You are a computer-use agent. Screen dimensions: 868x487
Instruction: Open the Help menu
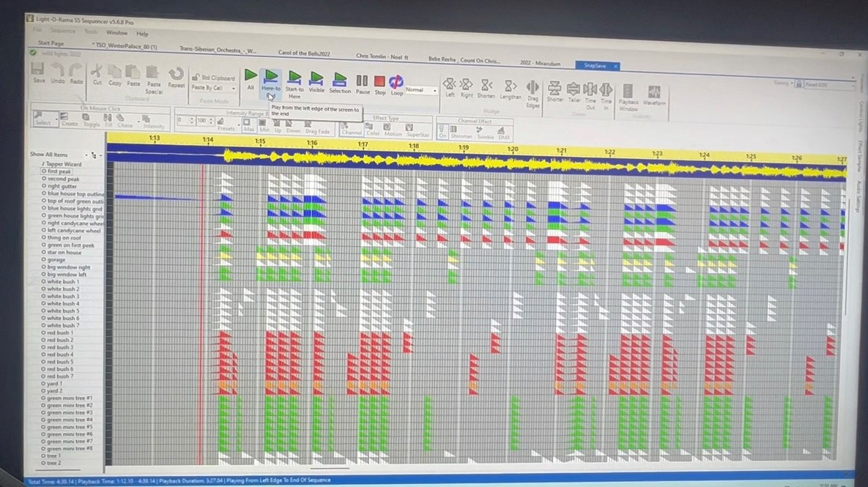142,34
